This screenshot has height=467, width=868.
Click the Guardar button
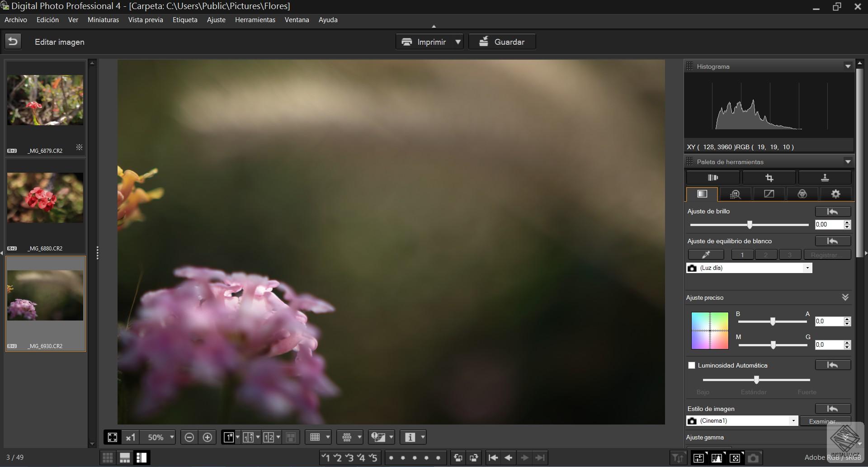pos(502,42)
